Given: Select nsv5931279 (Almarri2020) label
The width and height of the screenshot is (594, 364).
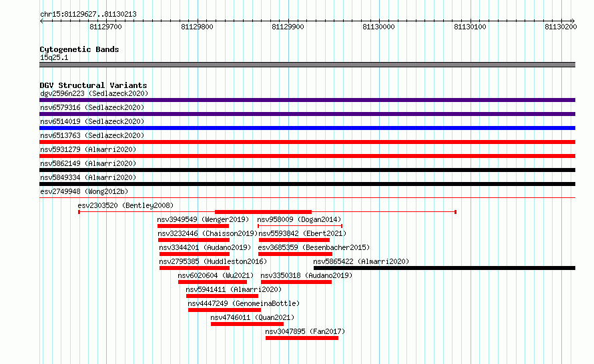Looking at the screenshot, I should pos(88,149).
